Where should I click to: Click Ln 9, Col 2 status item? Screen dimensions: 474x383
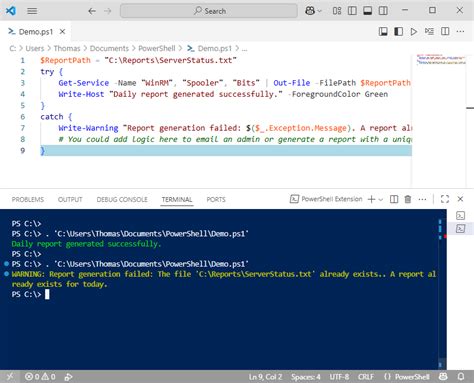point(265,377)
